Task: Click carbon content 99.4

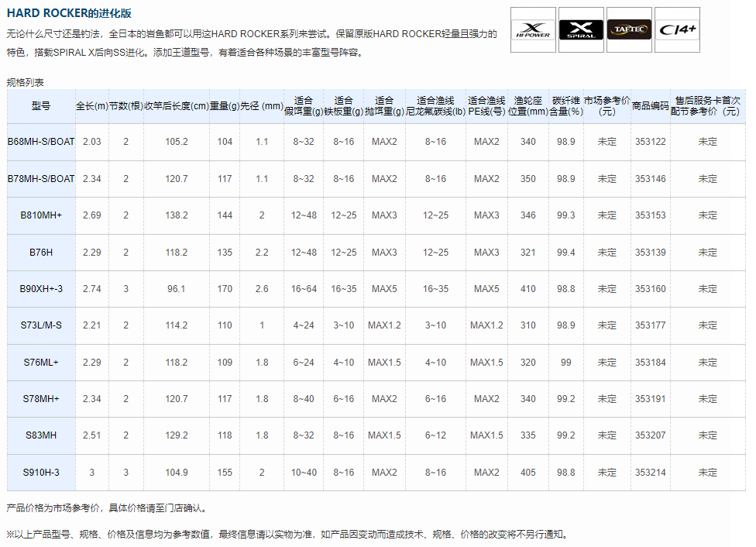Action: (x=566, y=253)
